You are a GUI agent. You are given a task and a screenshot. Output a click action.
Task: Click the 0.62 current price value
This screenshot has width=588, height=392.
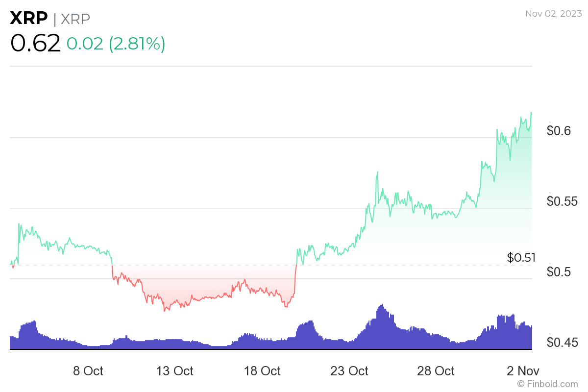pos(35,43)
